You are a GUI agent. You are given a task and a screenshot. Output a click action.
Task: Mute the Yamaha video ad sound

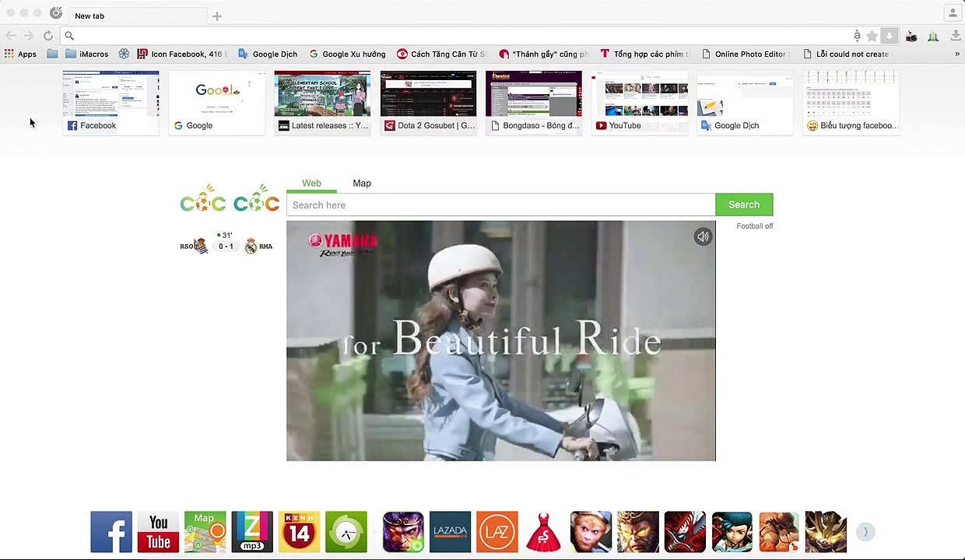tap(703, 236)
